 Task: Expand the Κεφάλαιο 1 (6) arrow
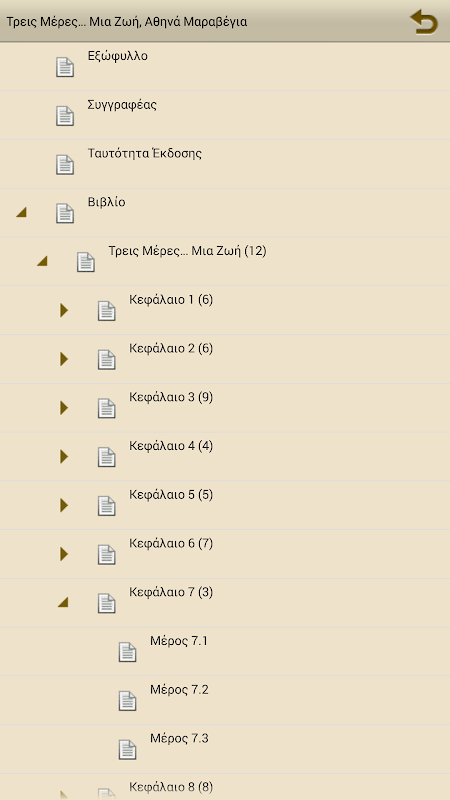64,310
